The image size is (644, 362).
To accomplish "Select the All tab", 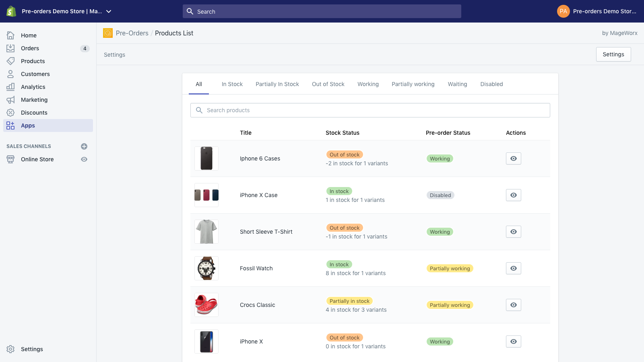I will (x=199, y=84).
